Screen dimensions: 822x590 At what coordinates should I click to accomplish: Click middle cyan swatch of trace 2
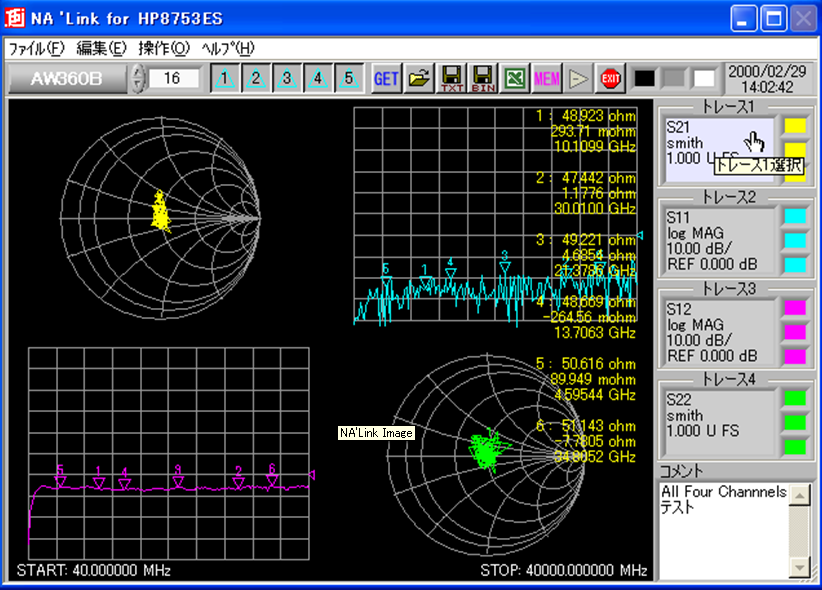click(x=795, y=240)
